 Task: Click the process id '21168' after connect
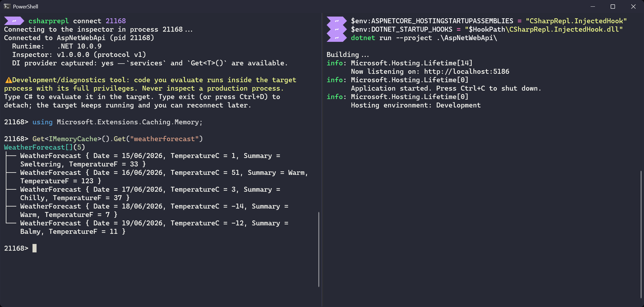tap(116, 21)
